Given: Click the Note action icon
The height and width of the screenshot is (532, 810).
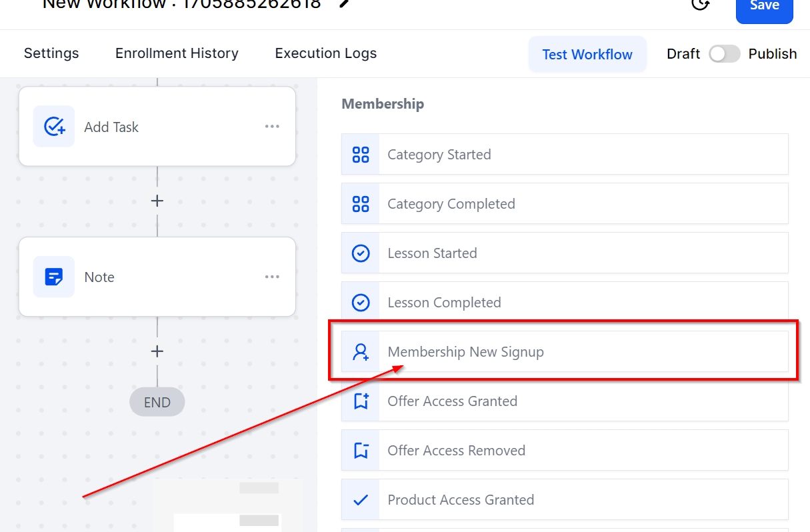Looking at the screenshot, I should tap(54, 277).
